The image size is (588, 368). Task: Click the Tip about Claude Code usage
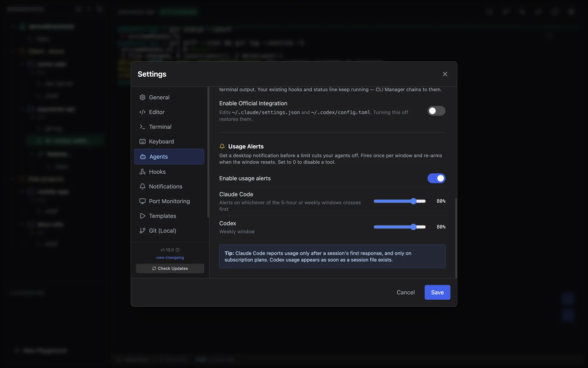tap(332, 256)
